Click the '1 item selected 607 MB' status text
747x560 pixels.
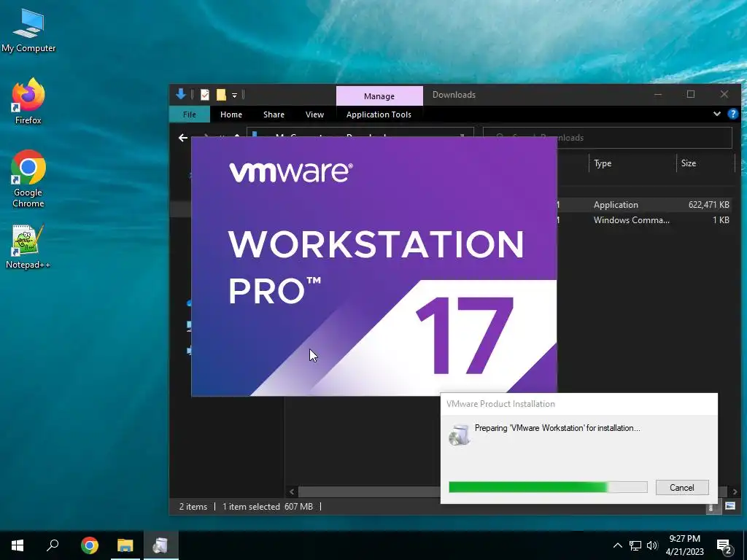267,507
